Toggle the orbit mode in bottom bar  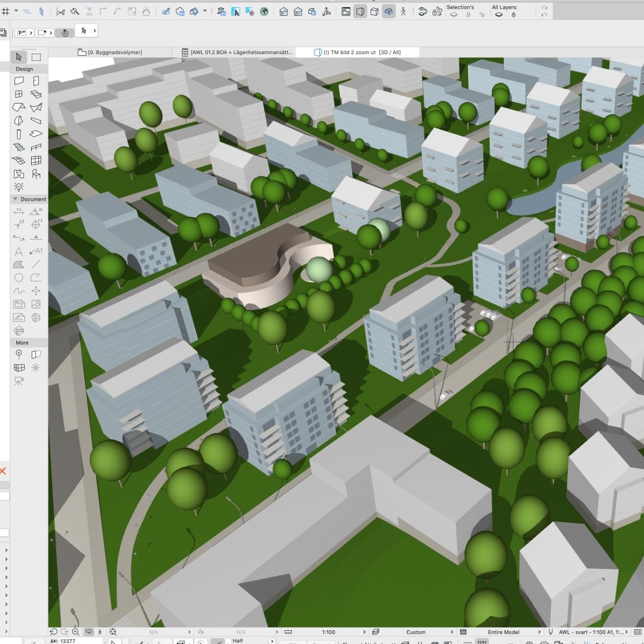(x=89, y=632)
